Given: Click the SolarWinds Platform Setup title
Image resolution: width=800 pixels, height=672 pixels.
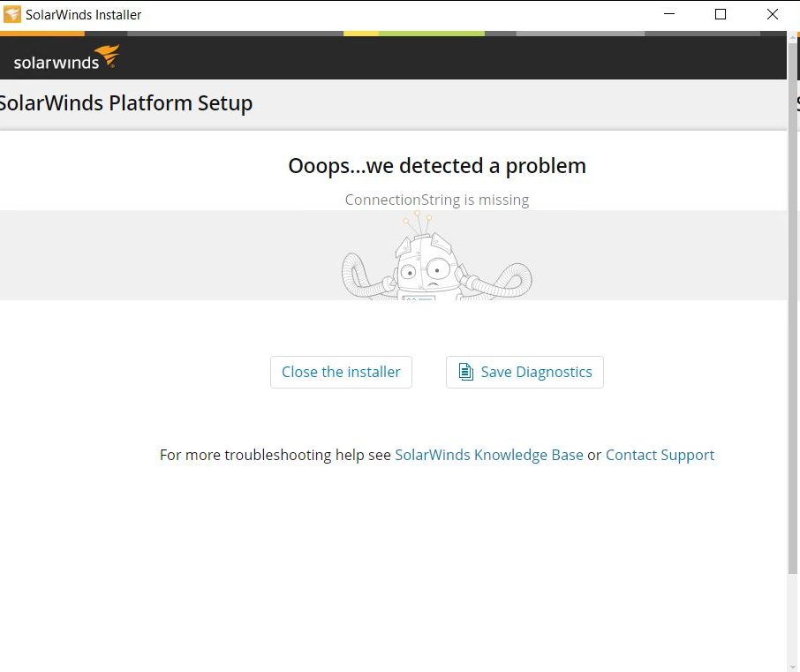Looking at the screenshot, I should [125, 103].
